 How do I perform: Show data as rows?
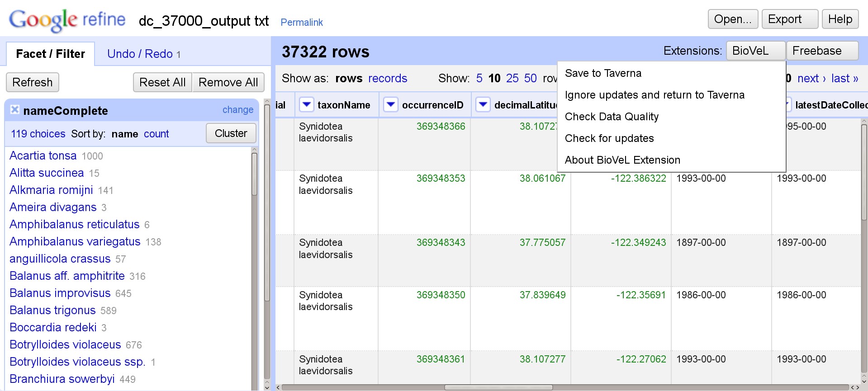(x=349, y=78)
